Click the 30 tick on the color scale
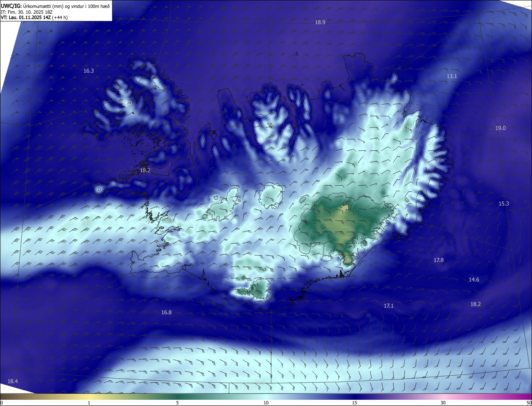Screen dimensions: 532x406 (443, 403)
